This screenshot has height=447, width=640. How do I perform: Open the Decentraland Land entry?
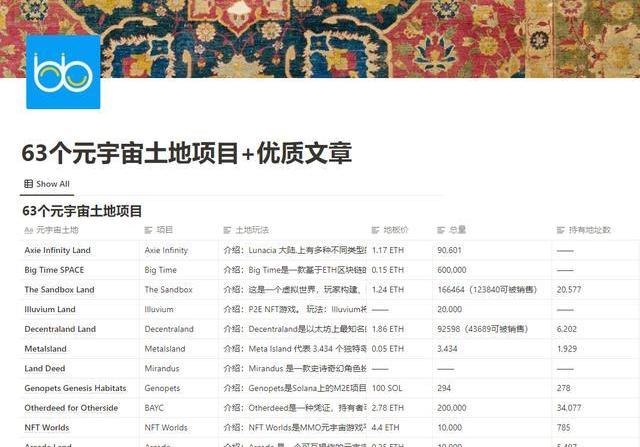tap(60, 328)
